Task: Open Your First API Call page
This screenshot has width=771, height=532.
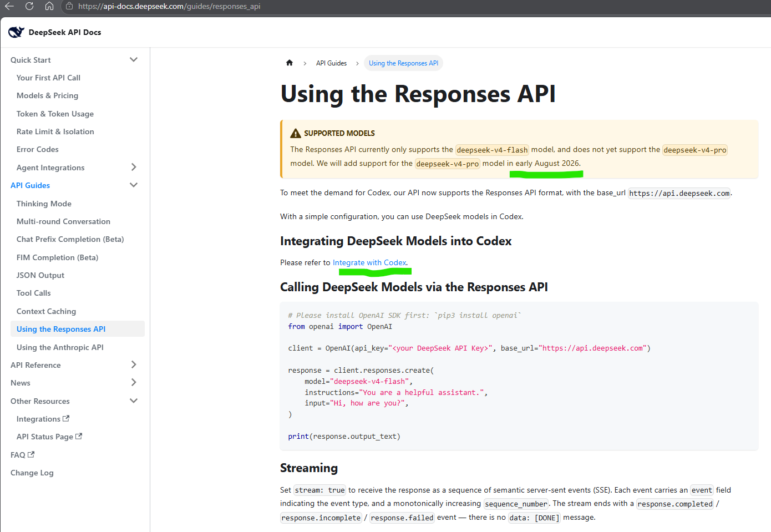Action: pyautogui.click(x=48, y=78)
